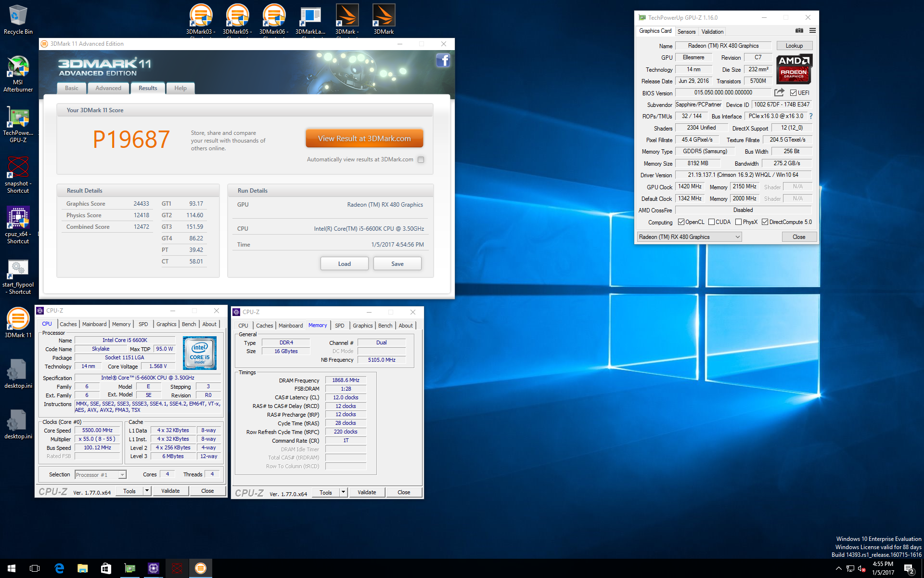Launch Microsoft Edge from the taskbar
The width and height of the screenshot is (924, 578).
click(59, 568)
